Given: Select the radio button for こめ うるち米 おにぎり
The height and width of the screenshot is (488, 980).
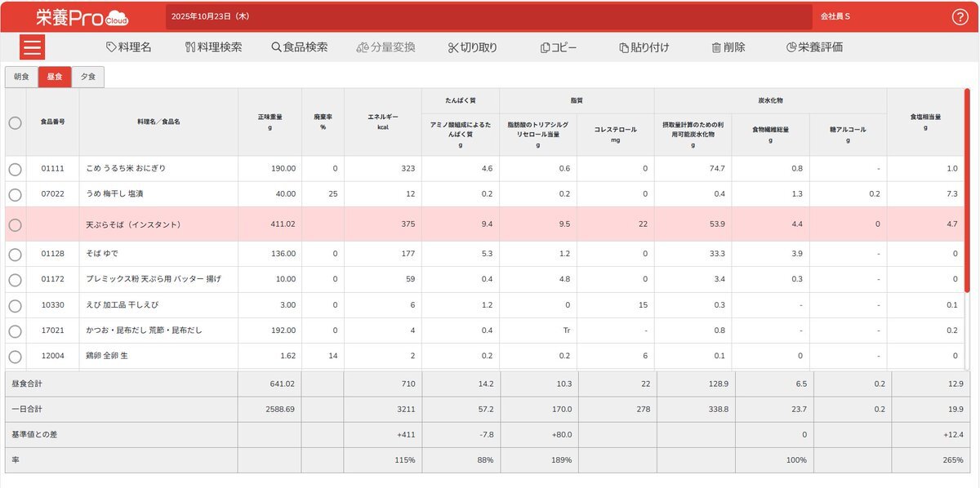Looking at the screenshot, I should [15, 169].
